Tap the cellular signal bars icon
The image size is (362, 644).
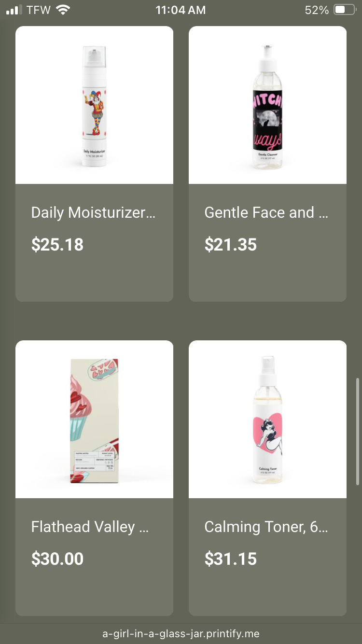pos(14,10)
